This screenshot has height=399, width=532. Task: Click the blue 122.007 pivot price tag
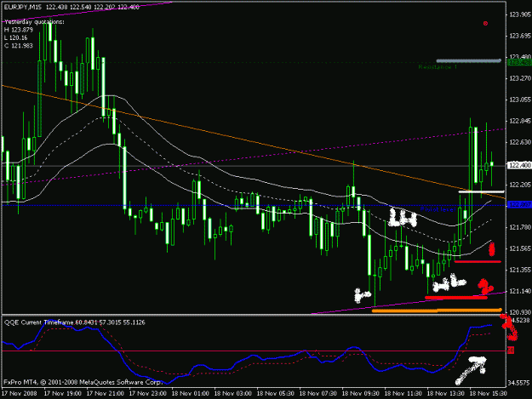point(519,204)
